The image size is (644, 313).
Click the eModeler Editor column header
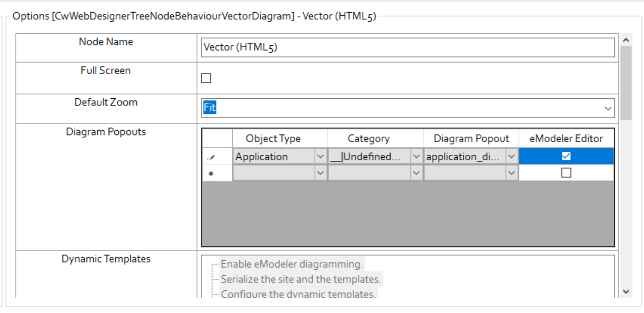[566, 139]
